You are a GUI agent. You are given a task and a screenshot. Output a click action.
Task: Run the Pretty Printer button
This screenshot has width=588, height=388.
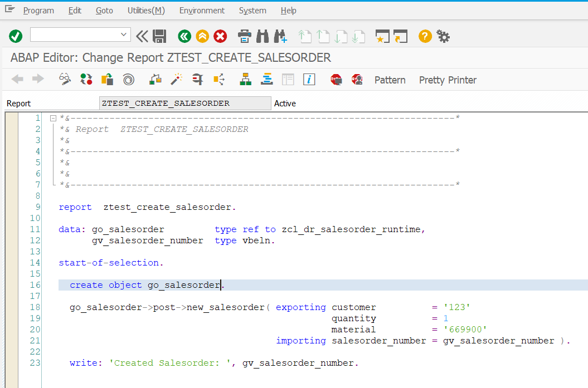click(x=448, y=80)
